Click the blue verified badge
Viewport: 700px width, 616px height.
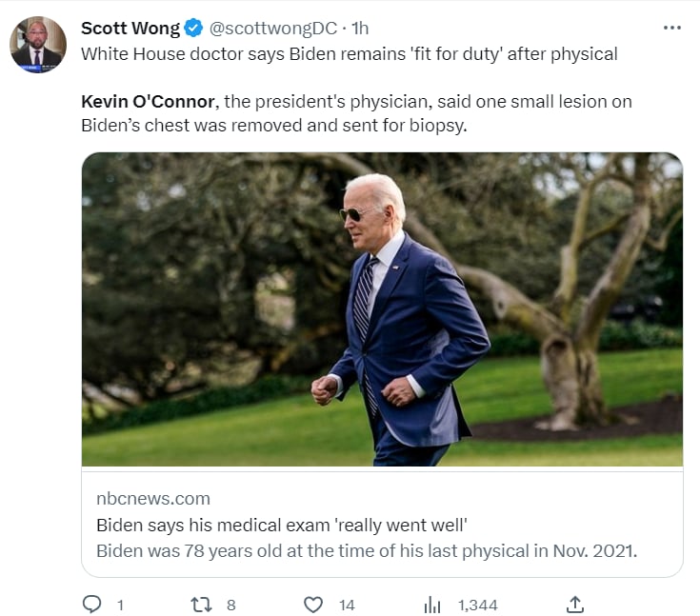pos(193,28)
